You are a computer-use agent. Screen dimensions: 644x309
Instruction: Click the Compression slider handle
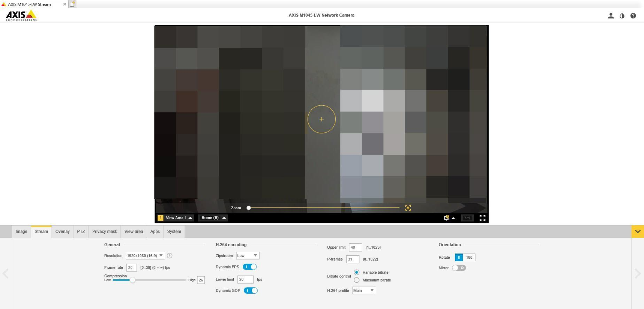click(133, 280)
